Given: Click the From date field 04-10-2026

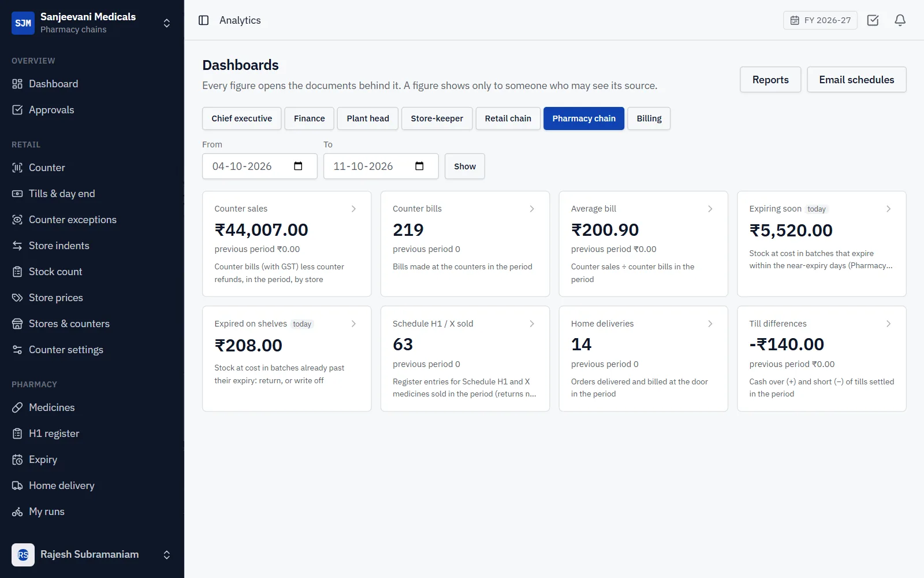Looking at the screenshot, I should tap(260, 166).
